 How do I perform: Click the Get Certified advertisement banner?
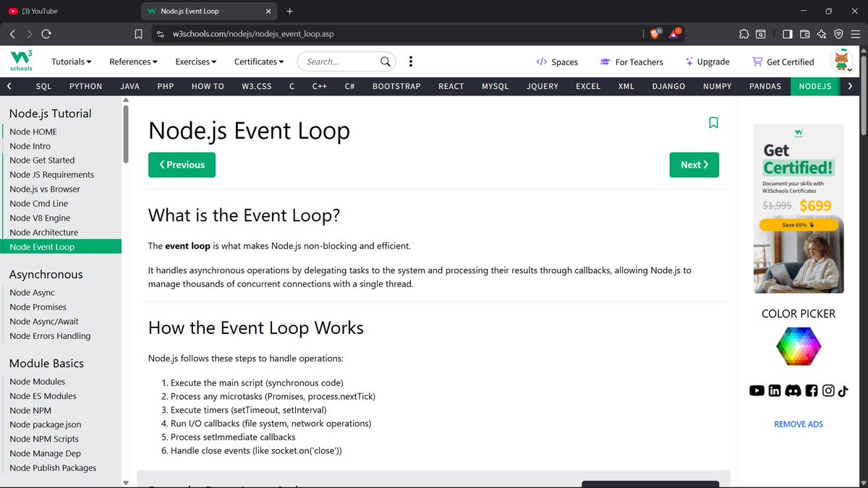click(799, 208)
